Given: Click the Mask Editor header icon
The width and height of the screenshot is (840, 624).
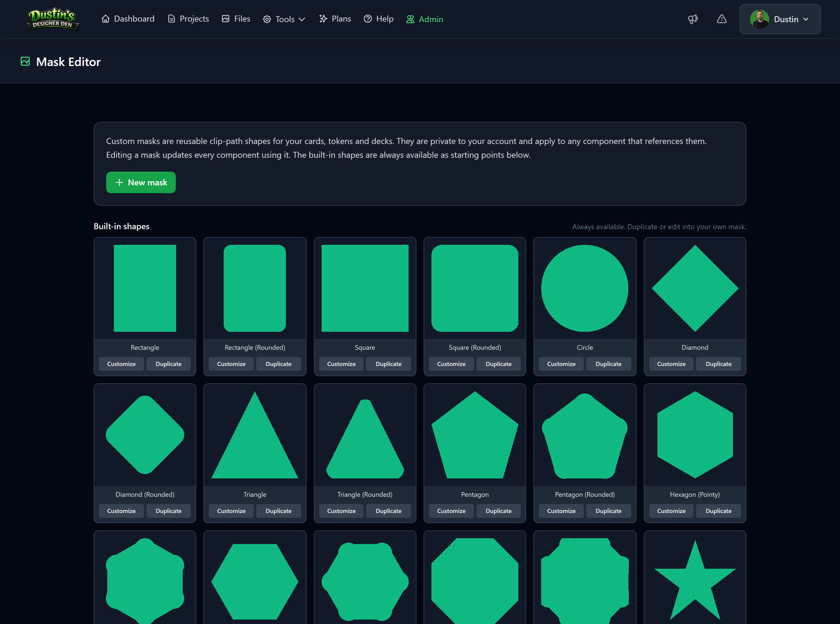Looking at the screenshot, I should [25, 61].
